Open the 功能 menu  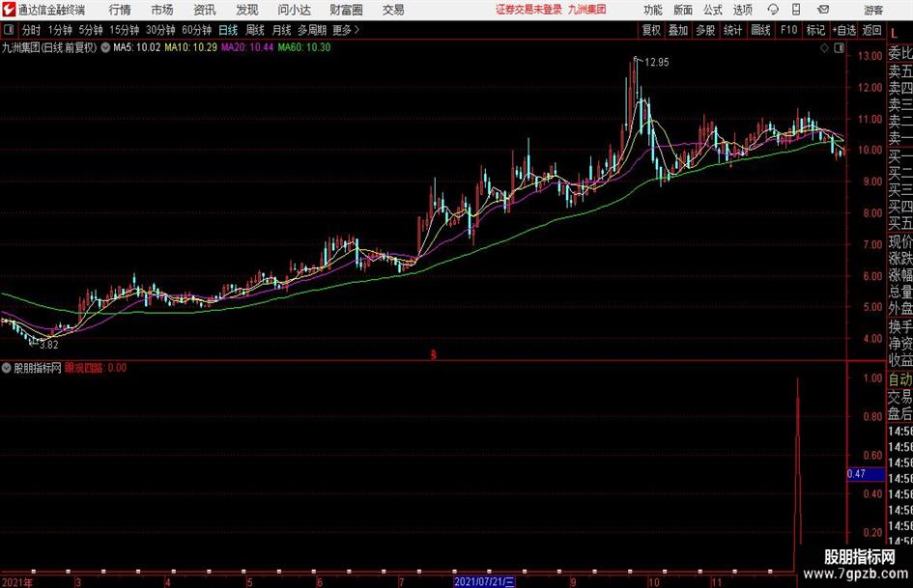(x=653, y=10)
